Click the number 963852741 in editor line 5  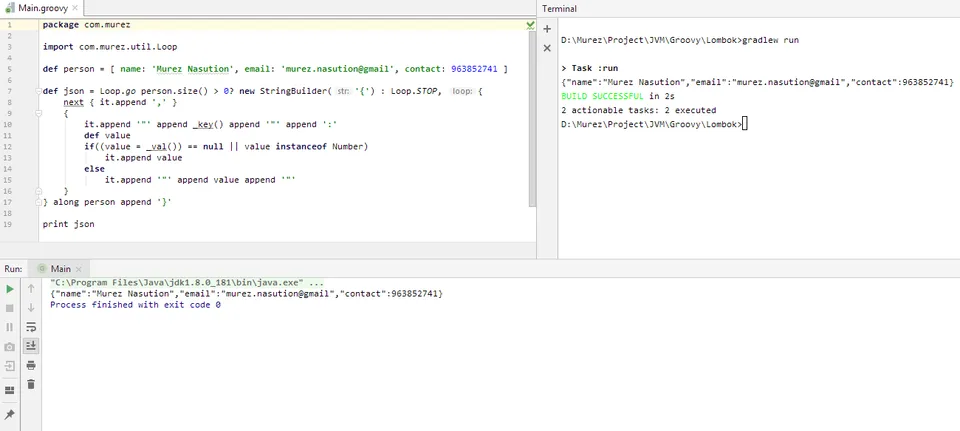coord(474,69)
